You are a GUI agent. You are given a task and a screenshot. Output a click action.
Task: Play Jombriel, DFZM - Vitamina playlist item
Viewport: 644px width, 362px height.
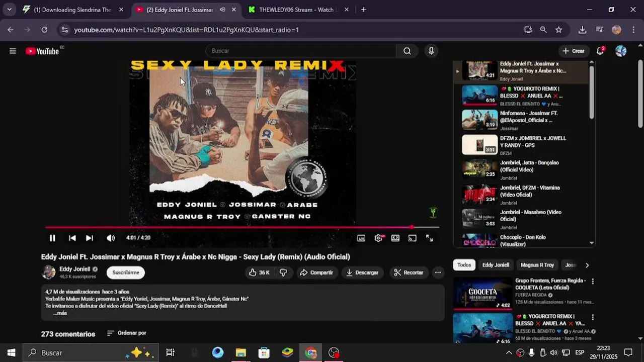point(520,195)
